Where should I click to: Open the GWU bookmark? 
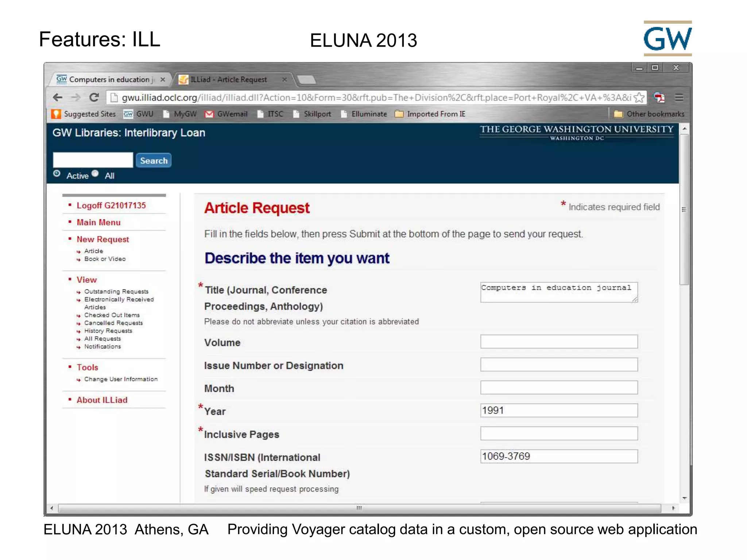[x=139, y=114]
